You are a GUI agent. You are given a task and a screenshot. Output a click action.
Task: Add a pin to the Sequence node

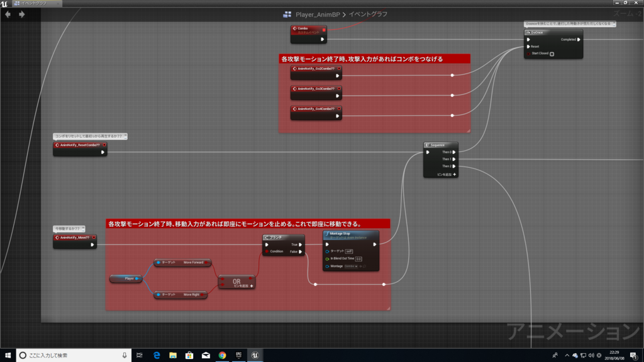pyautogui.click(x=447, y=175)
